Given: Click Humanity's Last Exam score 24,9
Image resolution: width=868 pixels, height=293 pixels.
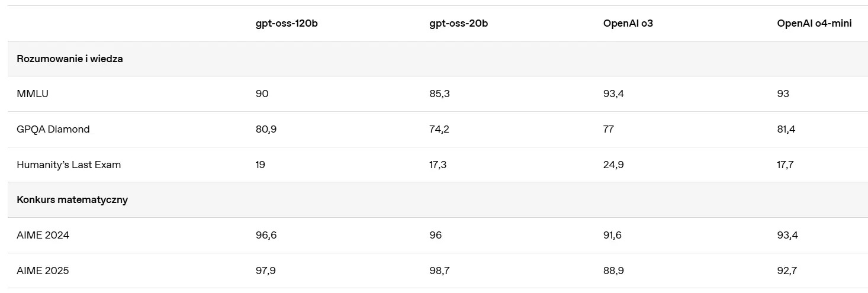Looking at the screenshot, I should tap(613, 165).
